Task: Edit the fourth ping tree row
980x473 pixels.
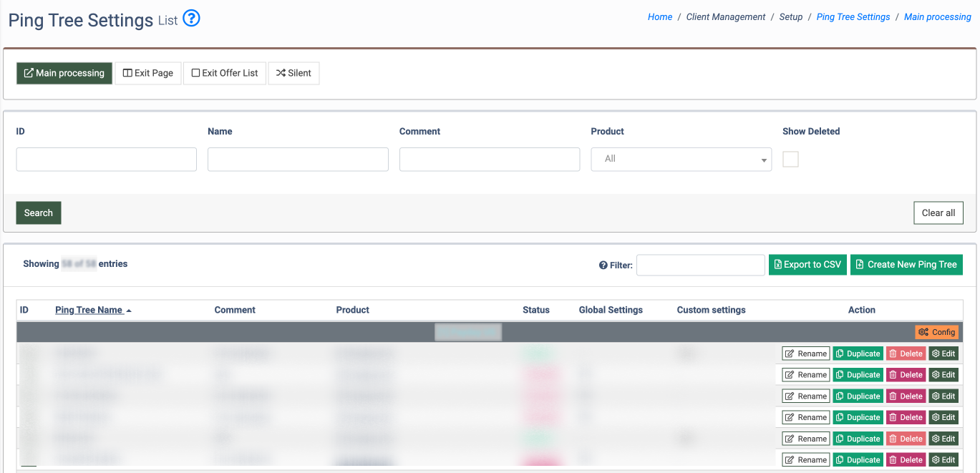Action: click(943, 417)
